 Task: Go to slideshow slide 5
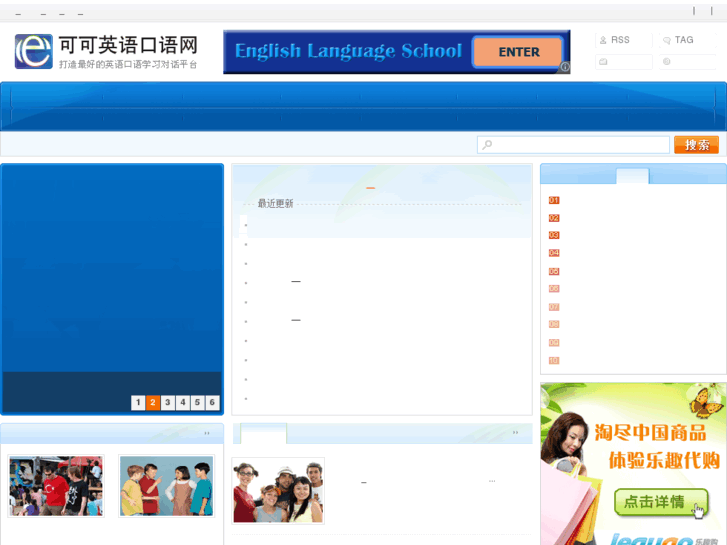coord(198,402)
